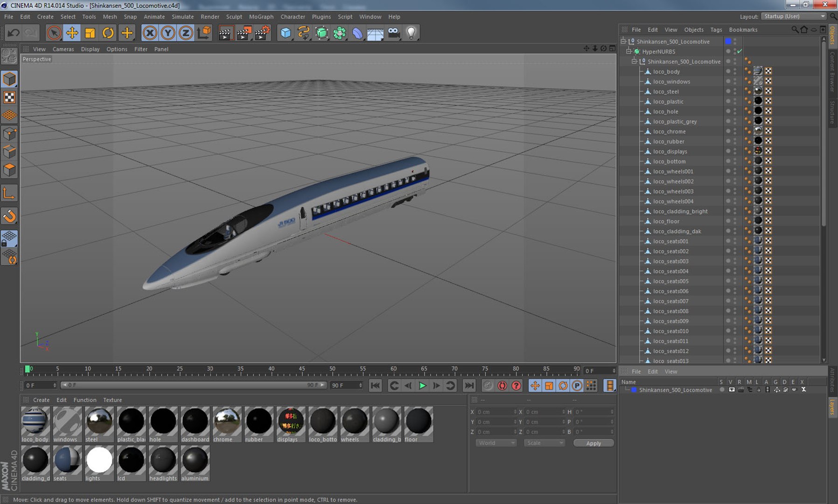Image resolution: width=838 pixels, height=504 pixels.
Task: Collapse the HyperNURBS tree node
Action: [628, 51]
